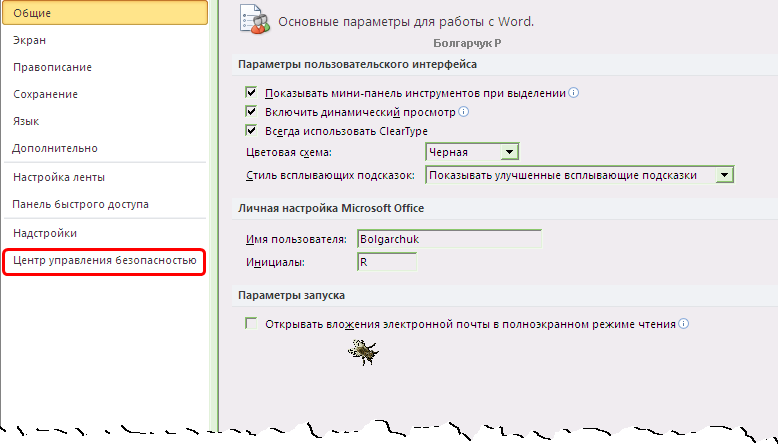Open Панель быстрого доступа category

[x=80, y=204]
